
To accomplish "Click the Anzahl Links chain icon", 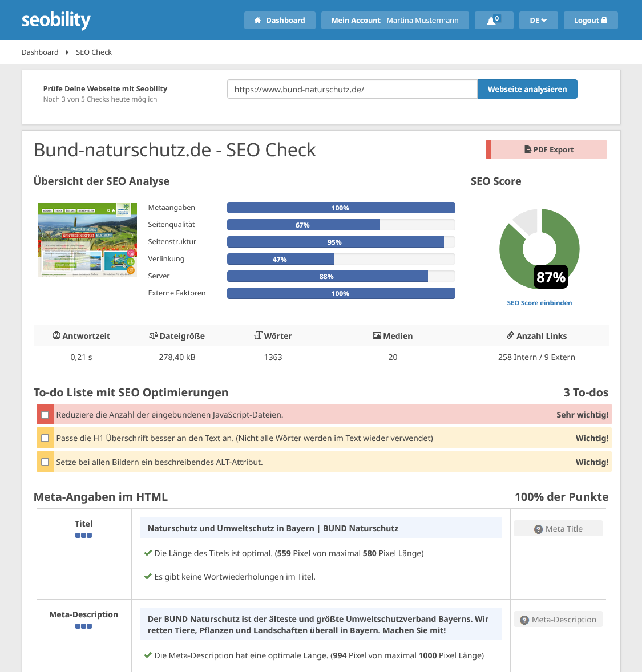I will click(510, 335).
